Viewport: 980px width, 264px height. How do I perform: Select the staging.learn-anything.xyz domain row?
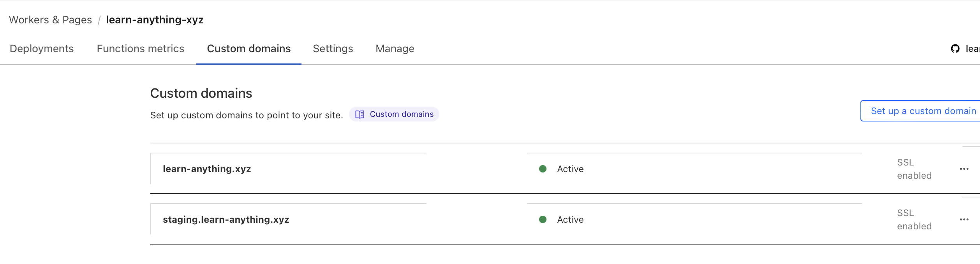click(226, 220)
